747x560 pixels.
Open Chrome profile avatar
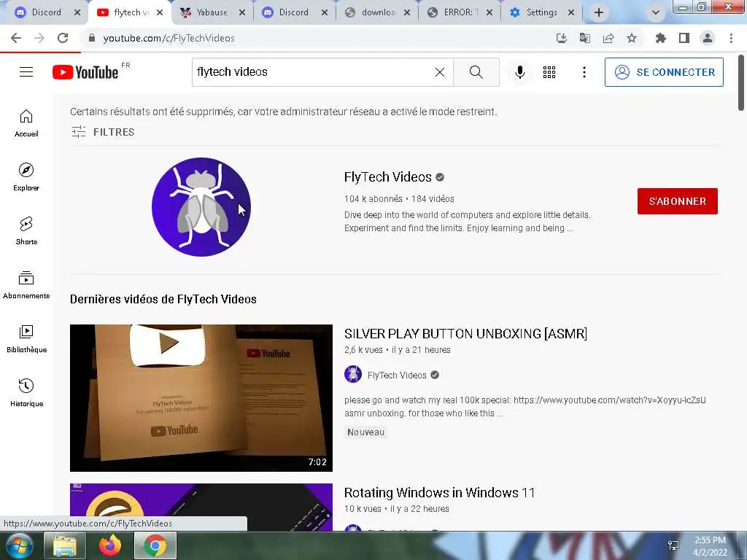point(708,38)
